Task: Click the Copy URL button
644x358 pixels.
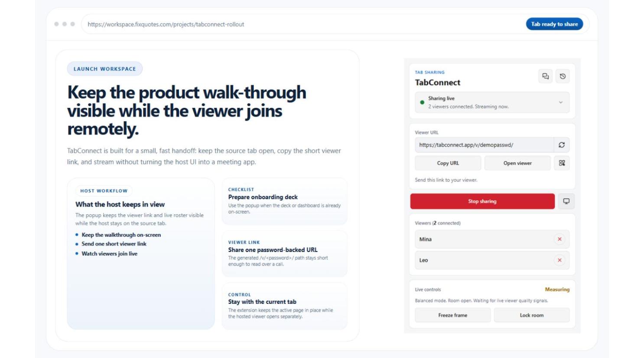Action: (448, 163)
